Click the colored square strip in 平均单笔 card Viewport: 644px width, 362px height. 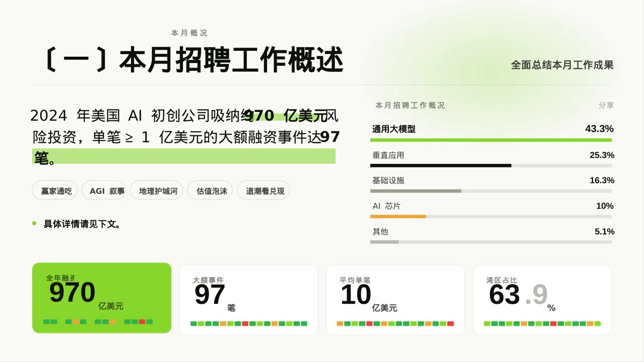click(395, 324)
